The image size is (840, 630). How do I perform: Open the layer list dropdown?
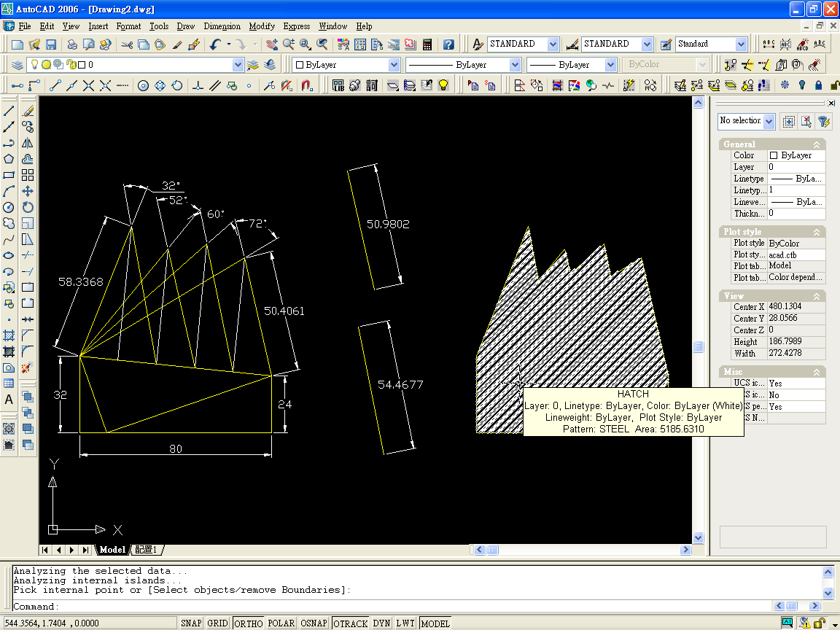pyautogui.click(x=238, y=65)
